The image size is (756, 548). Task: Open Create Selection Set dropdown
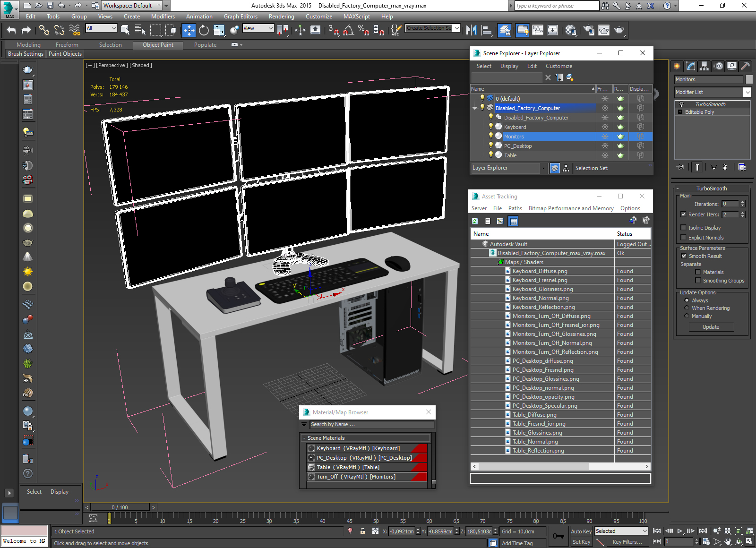coord(456,28)
